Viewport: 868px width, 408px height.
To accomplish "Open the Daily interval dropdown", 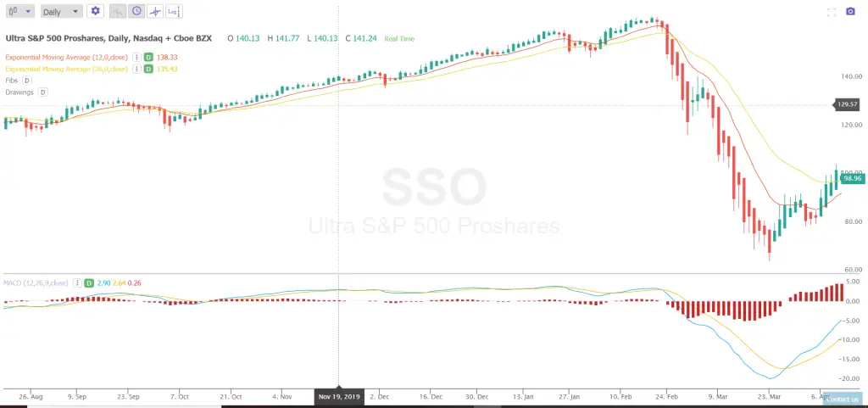I will tap(61, 11).
